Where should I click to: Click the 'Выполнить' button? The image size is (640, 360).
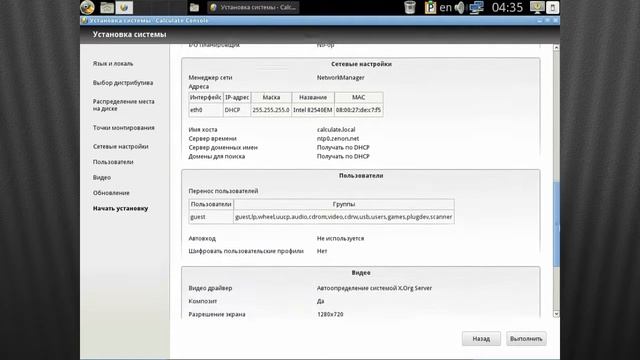pyautogui.click(x=526, y=339)
